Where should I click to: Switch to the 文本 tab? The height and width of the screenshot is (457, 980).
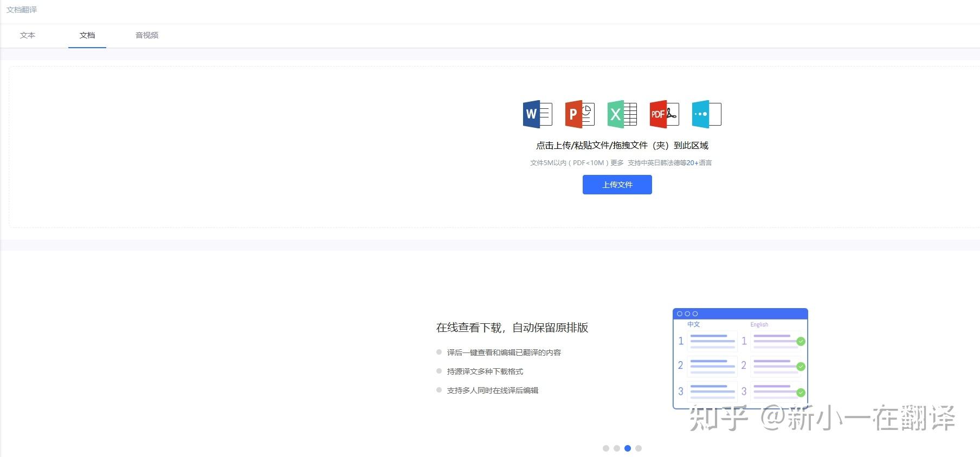tap(28, 35)
